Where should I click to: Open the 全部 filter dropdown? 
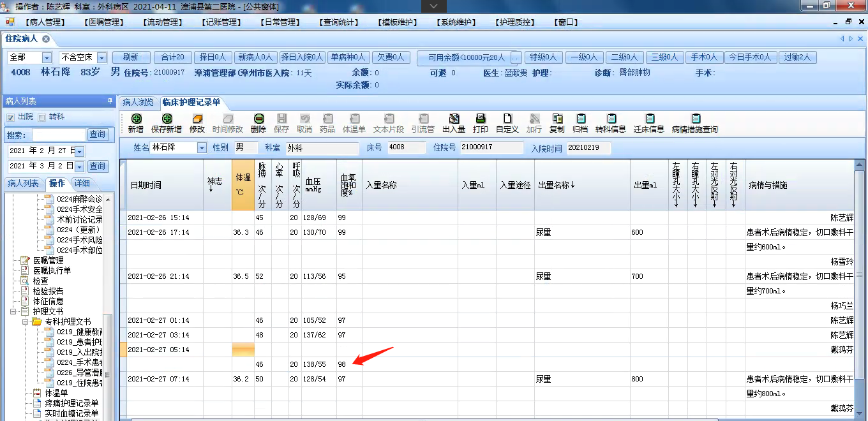coord(47,58)
